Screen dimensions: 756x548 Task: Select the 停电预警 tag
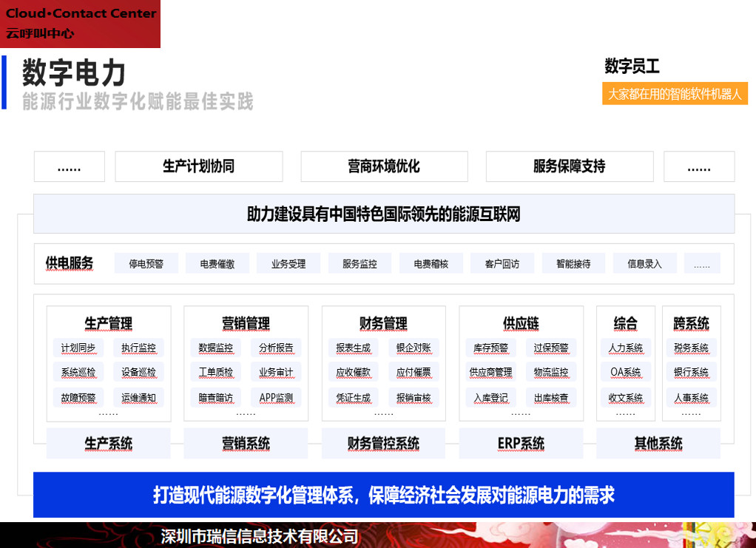(x=146, y=263)
